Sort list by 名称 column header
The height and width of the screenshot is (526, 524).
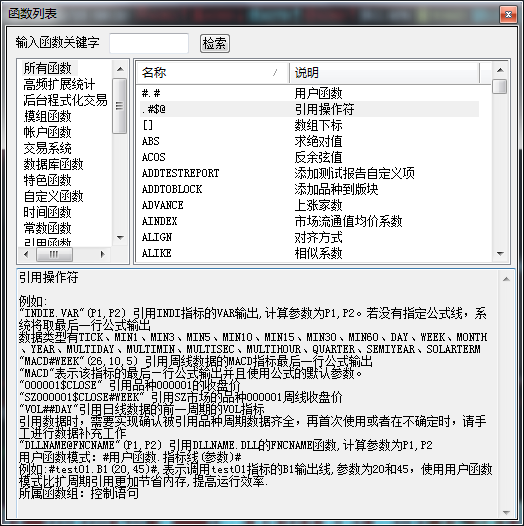[x=213, y=72]
